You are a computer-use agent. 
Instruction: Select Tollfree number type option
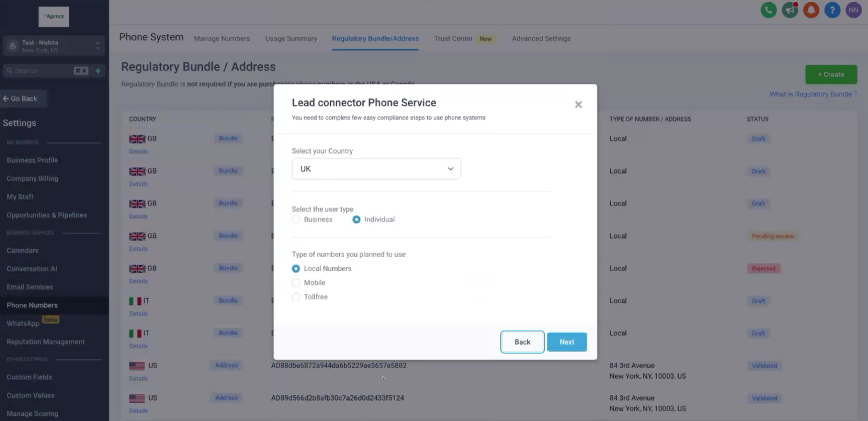click(296, 296)
